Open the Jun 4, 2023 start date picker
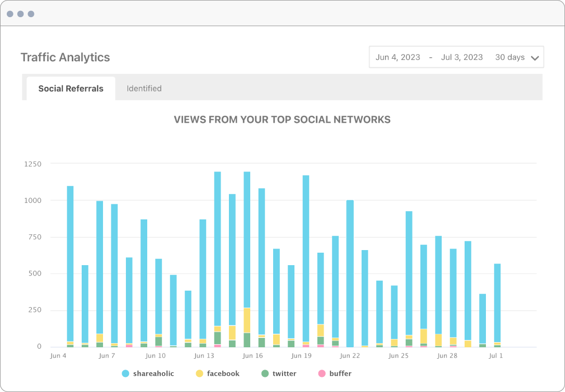Image resolution: width=565 pixels, height=392 pixels. pos(397,57)
